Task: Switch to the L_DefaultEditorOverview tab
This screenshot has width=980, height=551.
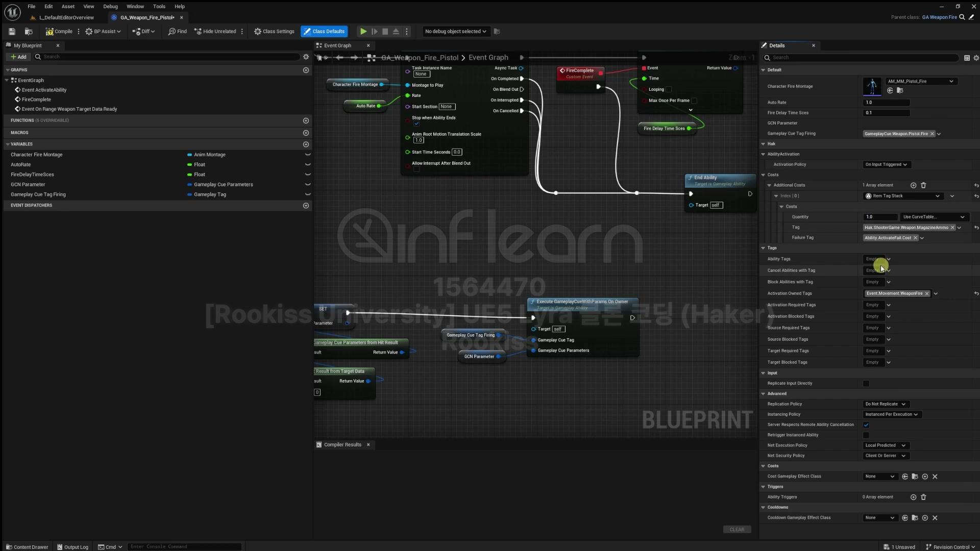Action: point(66,17)
